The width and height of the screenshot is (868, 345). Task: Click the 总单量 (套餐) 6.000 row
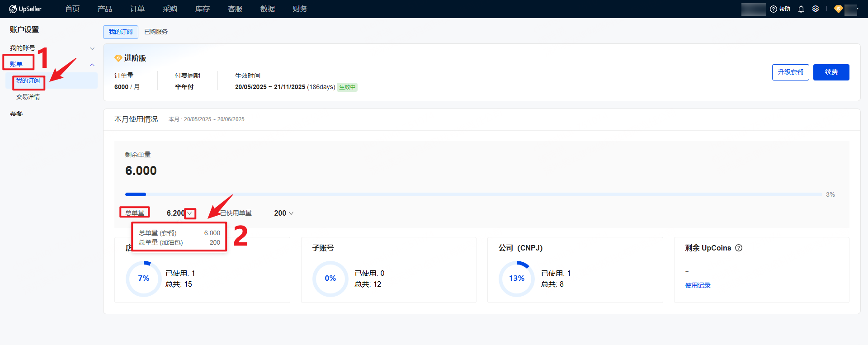tap(179, 233)
